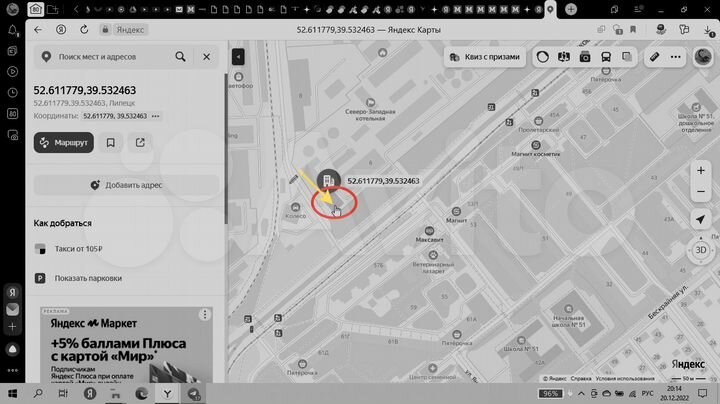Click the building marker pin on the map
Screen dimensions: 720x404
pos(328,180)
